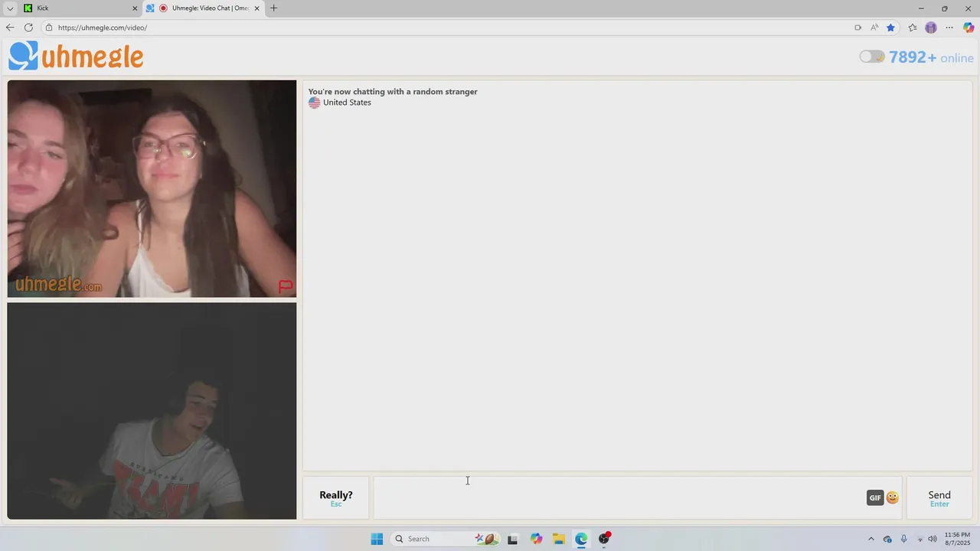Open the emoji picker
Image resolution: width=980 pixels, height=551 pixels.
(x=893, y=497)
